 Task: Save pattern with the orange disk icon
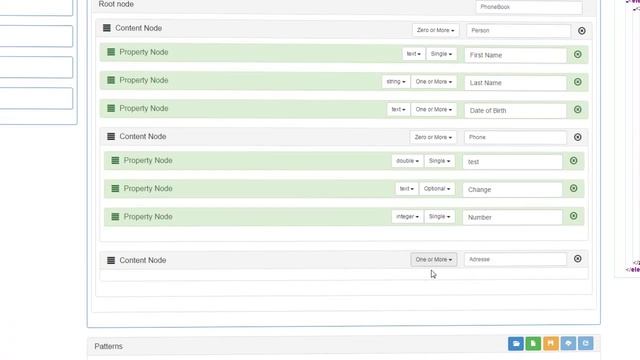[551, 344]
